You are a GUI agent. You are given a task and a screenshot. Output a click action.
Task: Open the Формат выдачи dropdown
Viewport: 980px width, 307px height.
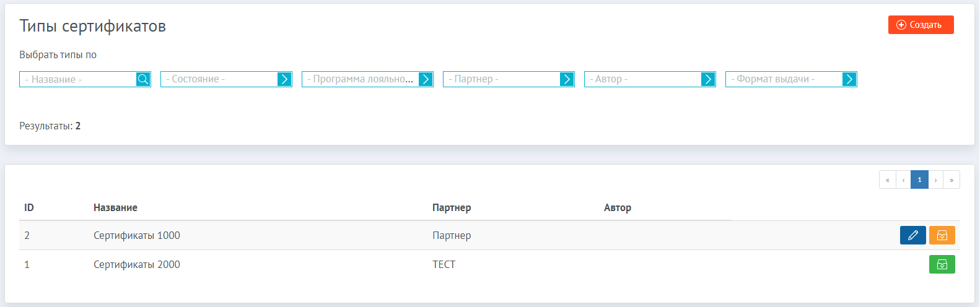pos(791,79)
